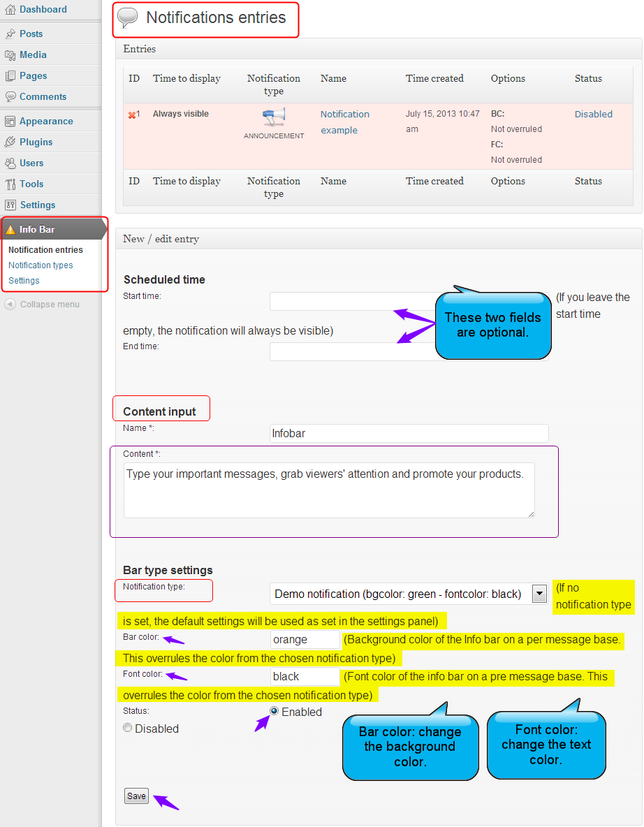Viewport: 644px width, 827px height.
Task: Click the Bar color input field
Action: point(305,640)
